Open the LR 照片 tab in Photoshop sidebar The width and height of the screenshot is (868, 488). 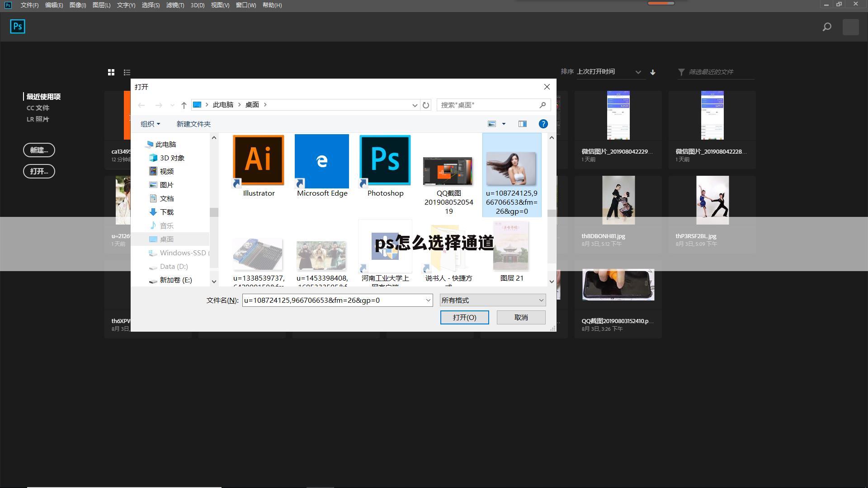(38, 119)
